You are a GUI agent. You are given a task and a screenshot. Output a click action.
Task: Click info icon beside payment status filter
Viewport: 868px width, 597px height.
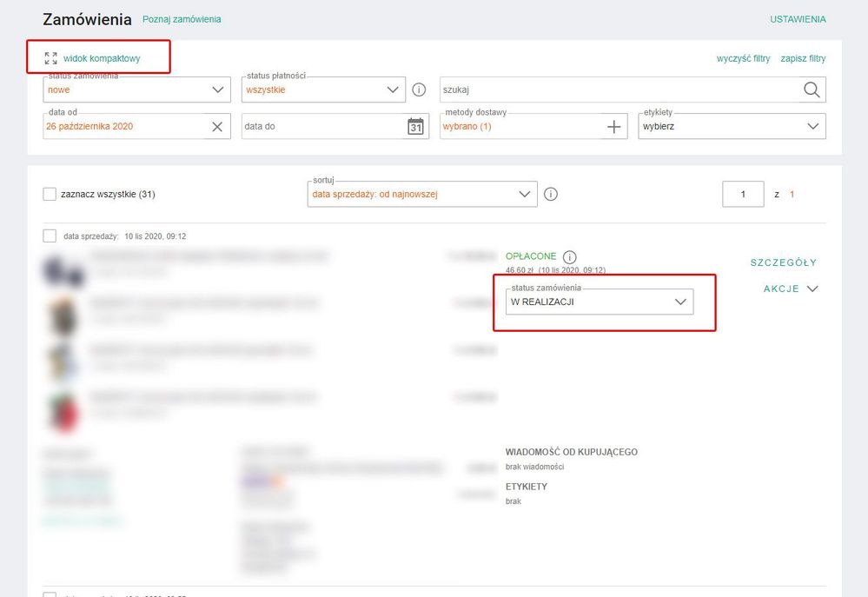pyautogui.click(x=419, y=90)
